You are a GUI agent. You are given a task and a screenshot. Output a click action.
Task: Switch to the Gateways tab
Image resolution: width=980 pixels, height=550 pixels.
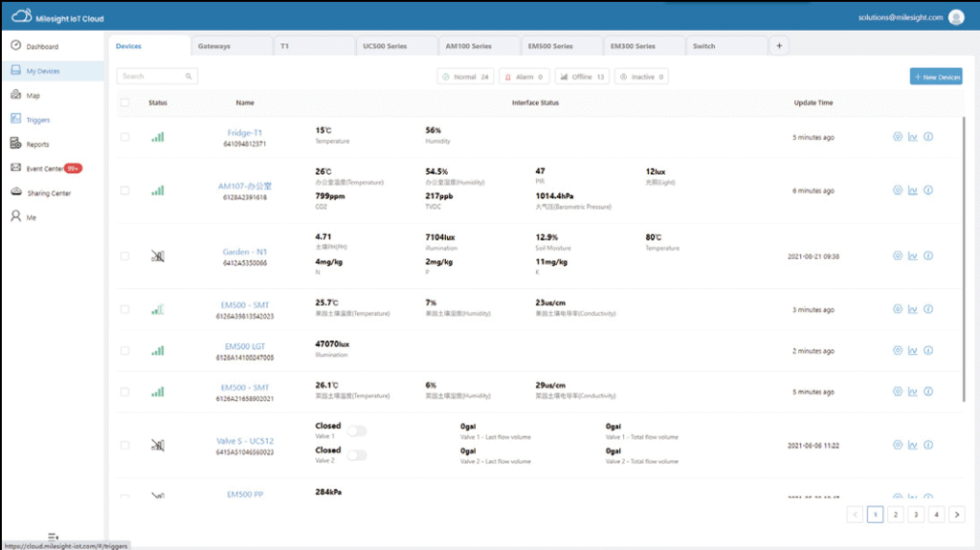coord(232,46)
